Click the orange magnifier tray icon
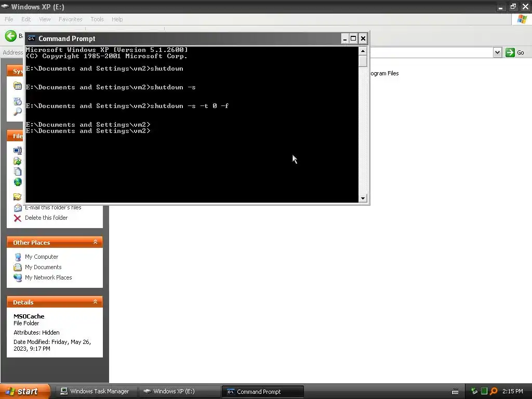This screenshot has width=532, height=399. coord(494,392)
